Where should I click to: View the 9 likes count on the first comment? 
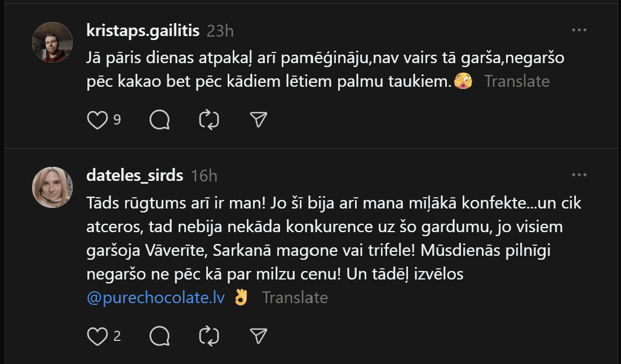pyautogui.click(x=117, y=119)
